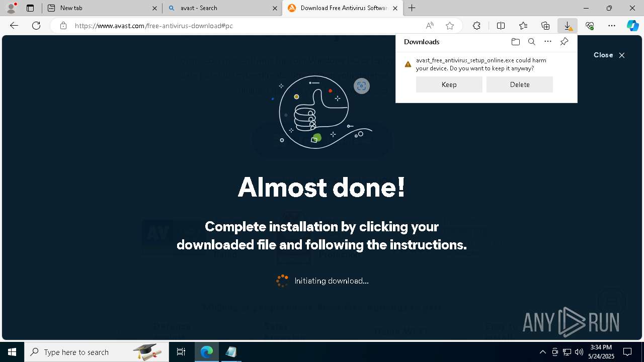Open more options in the Downloads panel
This screenshot has height=362, width=644.
click(548, 42)
